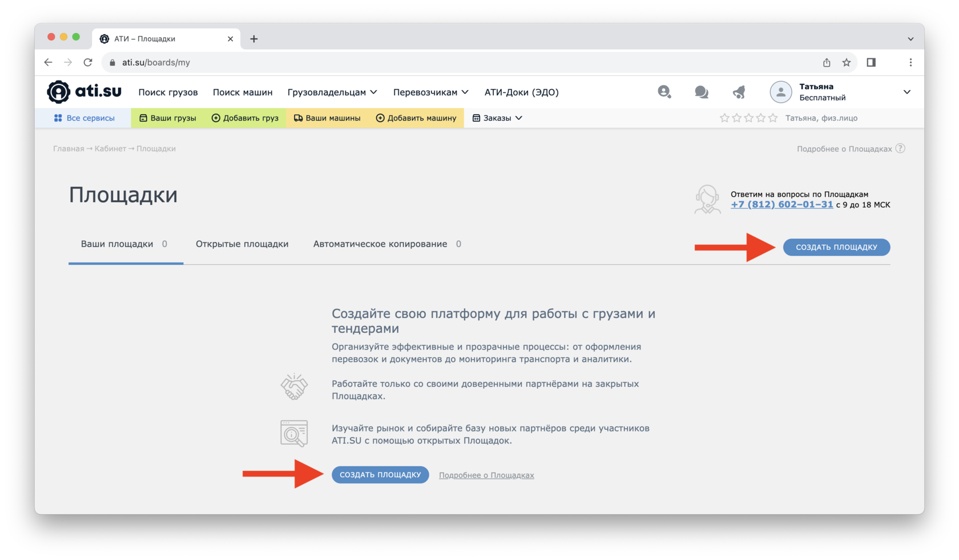Click the Татьяна Бесплатный account name
Image resolution: width=959 pixels, height=560 pixels.
[823, 92]
